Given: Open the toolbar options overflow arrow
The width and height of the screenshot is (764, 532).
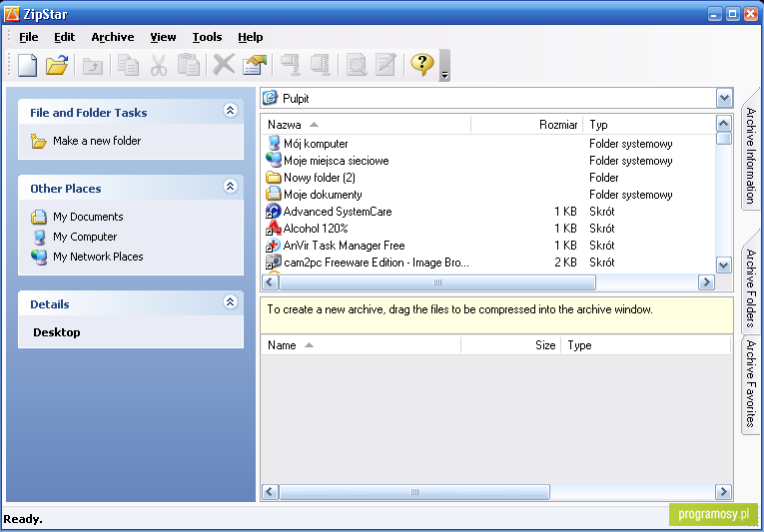Looking at the screenshot, I should coord(444,65).
